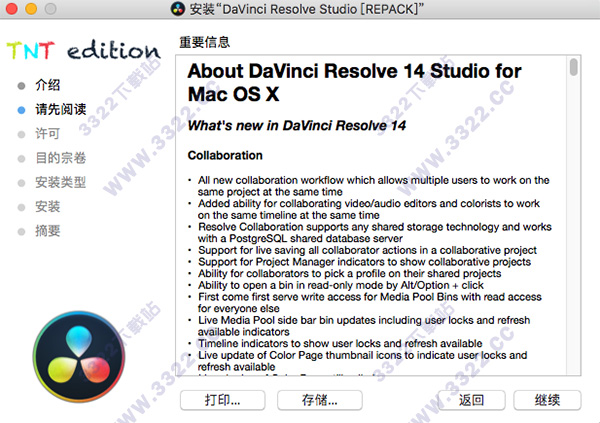Click 'Support for live saving' bullet line
Screen dimensions: 600x423
[x=367, y=250]
